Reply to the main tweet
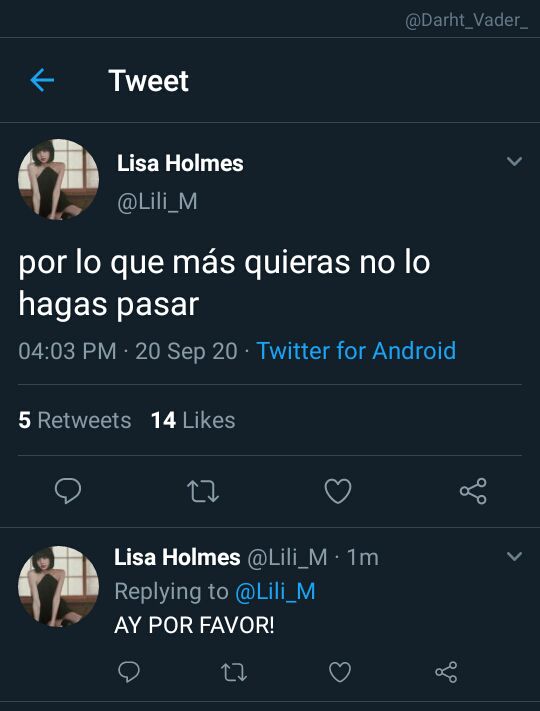 pyautogui.click(x=68, y=491)
